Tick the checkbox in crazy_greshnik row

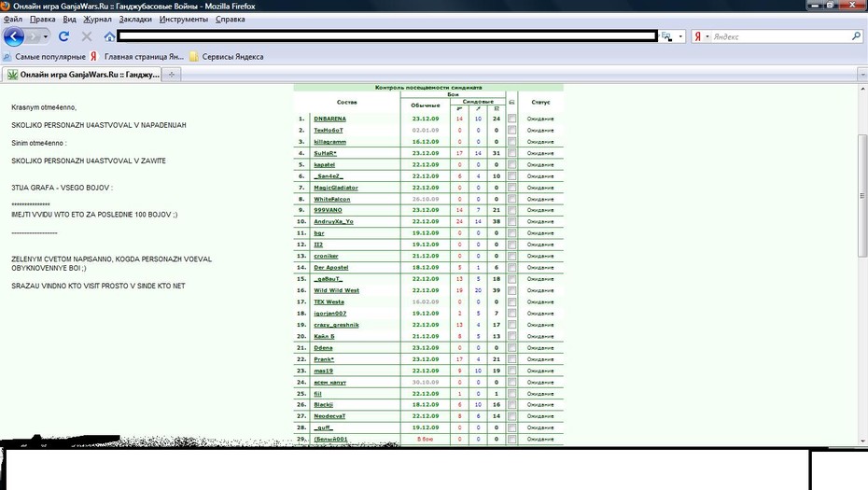click(x=511, y=325)
